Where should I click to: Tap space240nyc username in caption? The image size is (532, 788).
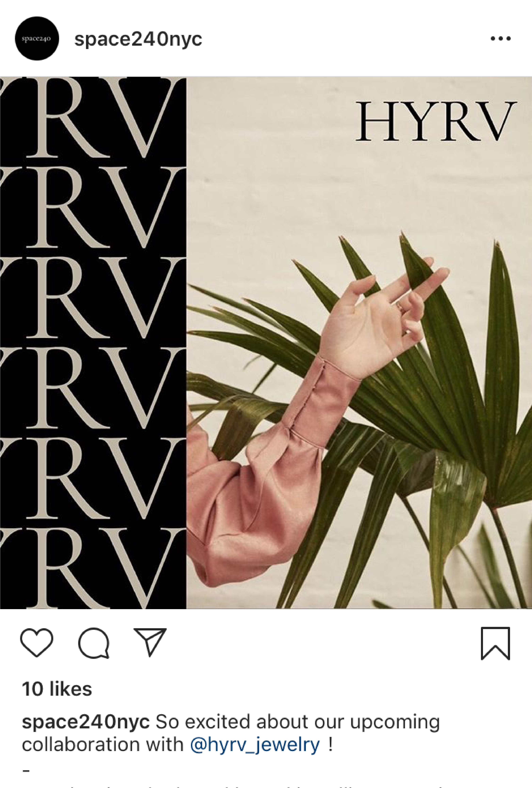[86, 722]
